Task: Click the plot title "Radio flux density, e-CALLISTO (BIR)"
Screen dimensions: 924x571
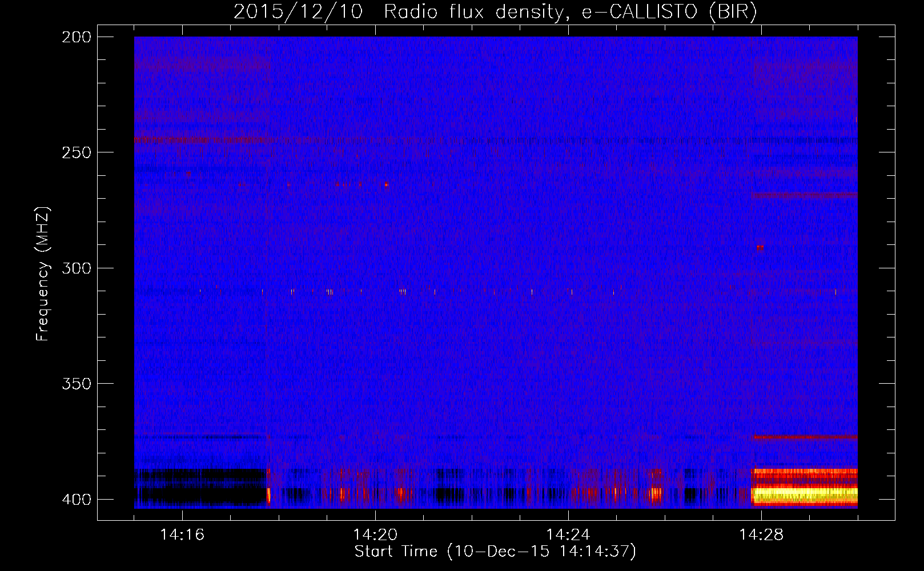Action: [x=570, y=12]
